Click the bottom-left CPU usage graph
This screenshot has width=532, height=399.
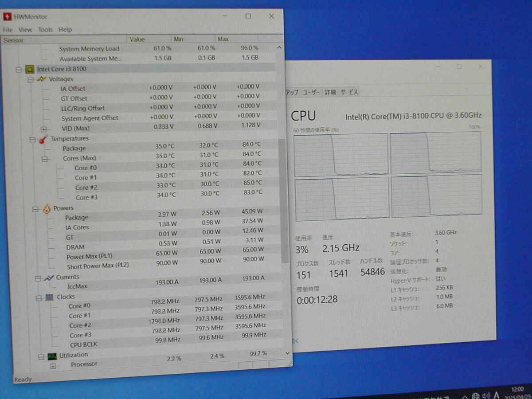pos(342,199)
